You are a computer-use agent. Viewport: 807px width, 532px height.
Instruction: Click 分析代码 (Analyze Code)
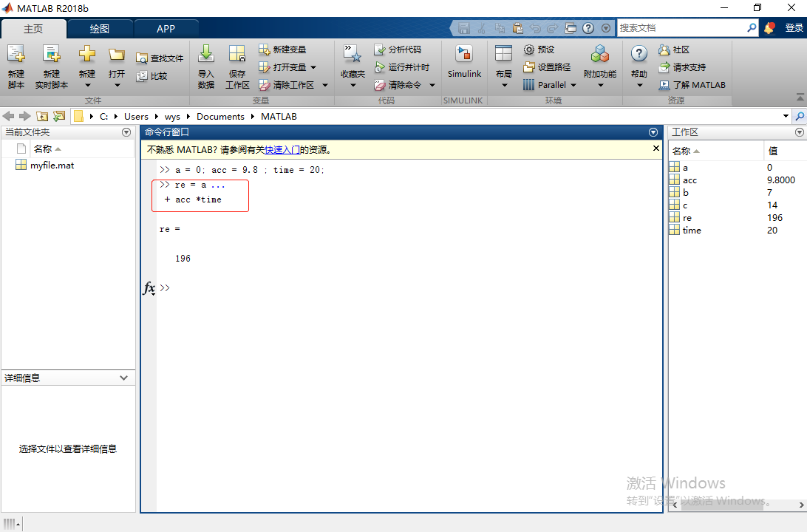[398, 50]
